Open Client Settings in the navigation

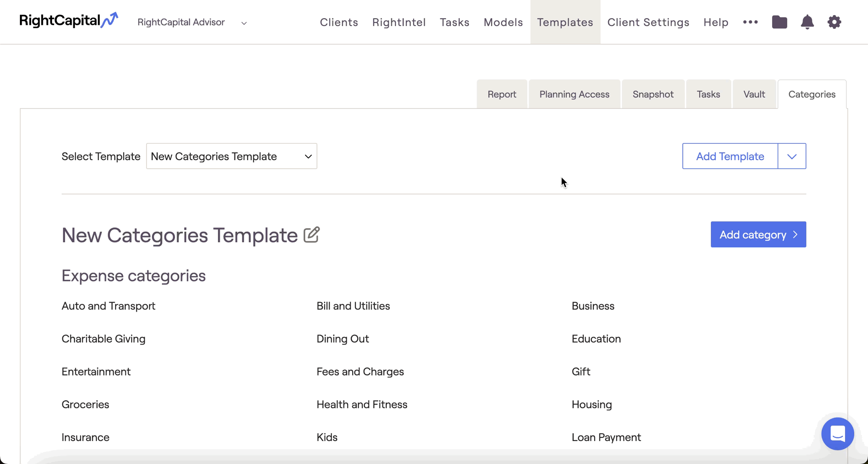point(648,22)
